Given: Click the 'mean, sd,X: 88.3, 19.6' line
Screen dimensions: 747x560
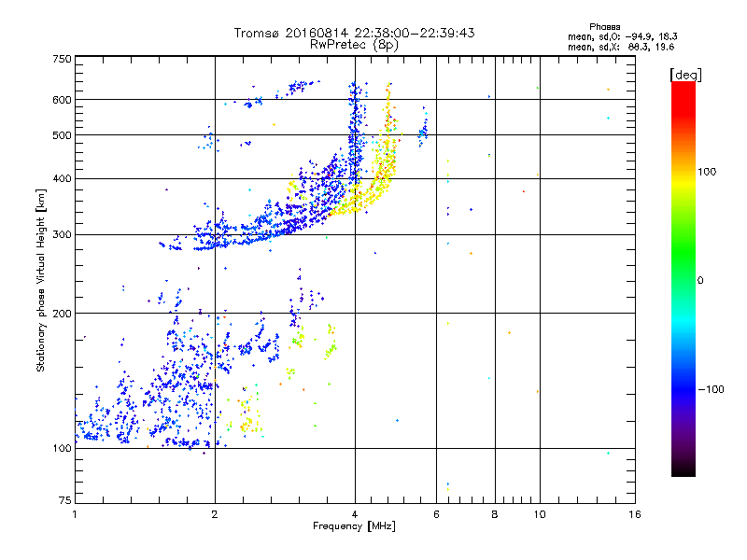Looking at the screenshot, I should (621, 47).
